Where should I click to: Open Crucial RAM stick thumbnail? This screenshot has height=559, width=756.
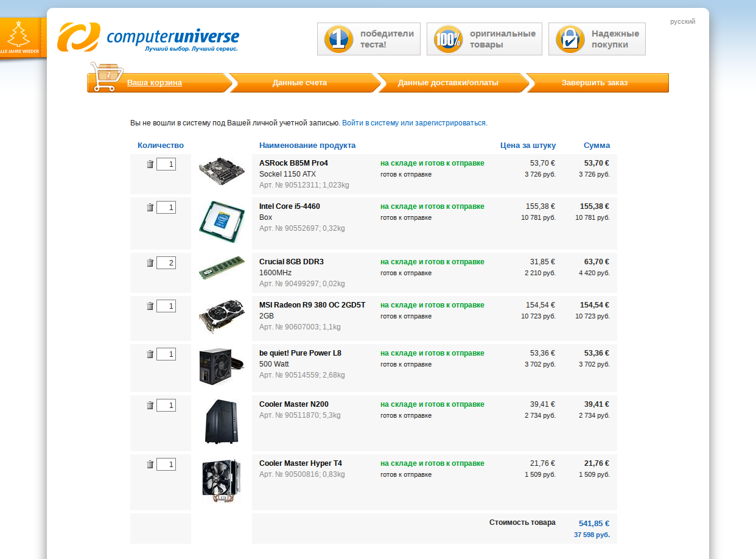pyautogui.click(x=222, y=269)
